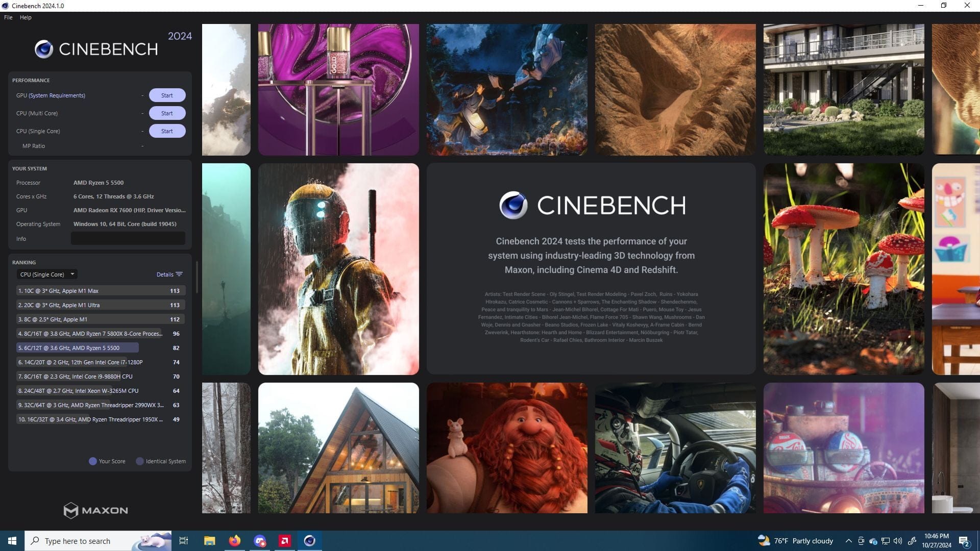Screen dimensions: 980x551
Task: Open the red-bearded dwarf render thumbnail
Action: pyautogui.click(x=507, y=448)
